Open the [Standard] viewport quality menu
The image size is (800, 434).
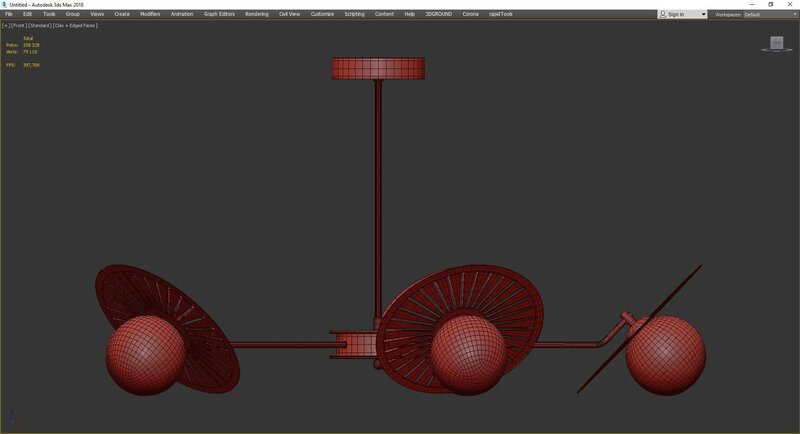39,25
